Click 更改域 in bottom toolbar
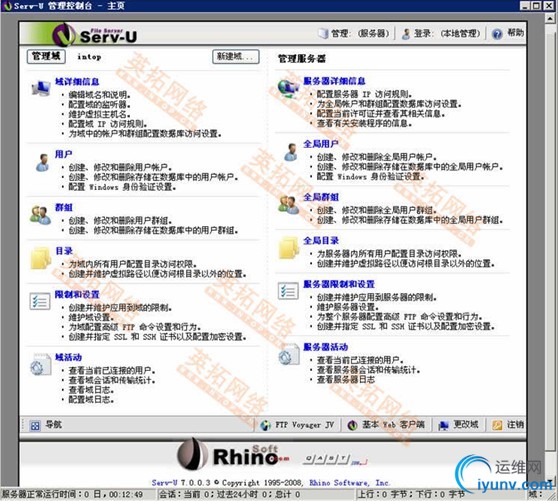Image resolution: width=558 pixels, height=501 pixels. tap(458, 425)
